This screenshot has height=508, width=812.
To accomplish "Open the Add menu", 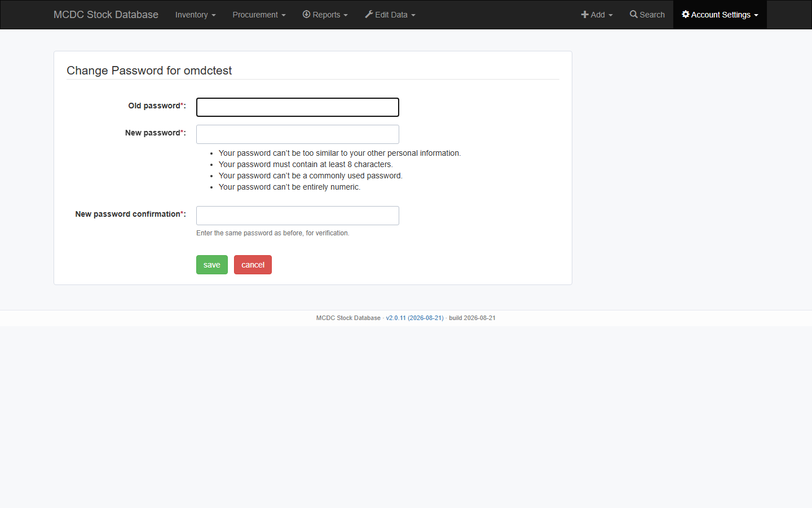I will click(x=597, y=15).
